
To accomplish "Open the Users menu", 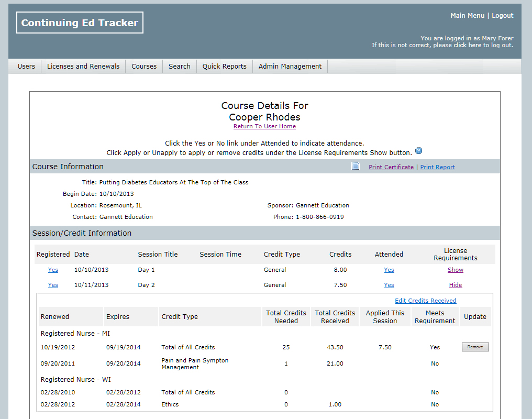I will tap(26, 67).
